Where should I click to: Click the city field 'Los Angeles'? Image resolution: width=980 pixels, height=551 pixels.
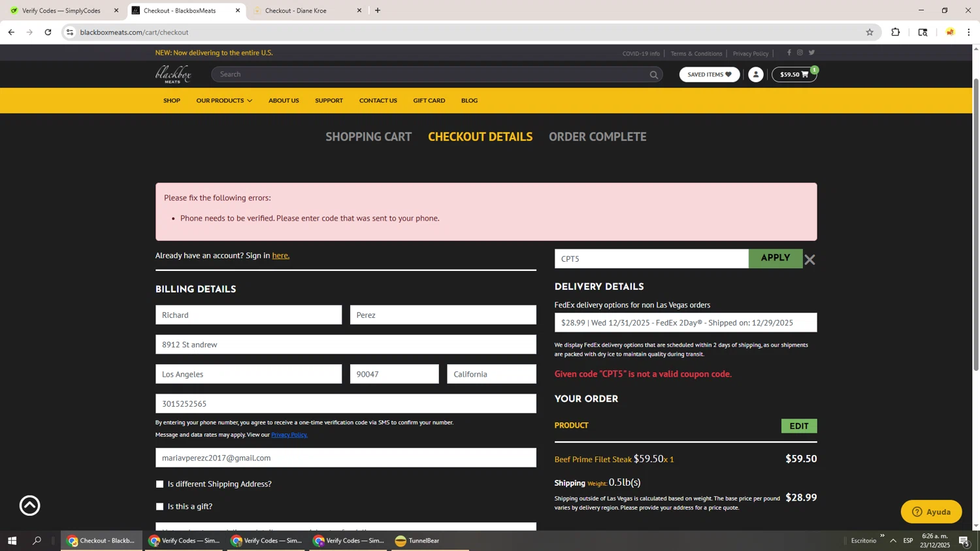pyautogui.click(x=248, y=374)
